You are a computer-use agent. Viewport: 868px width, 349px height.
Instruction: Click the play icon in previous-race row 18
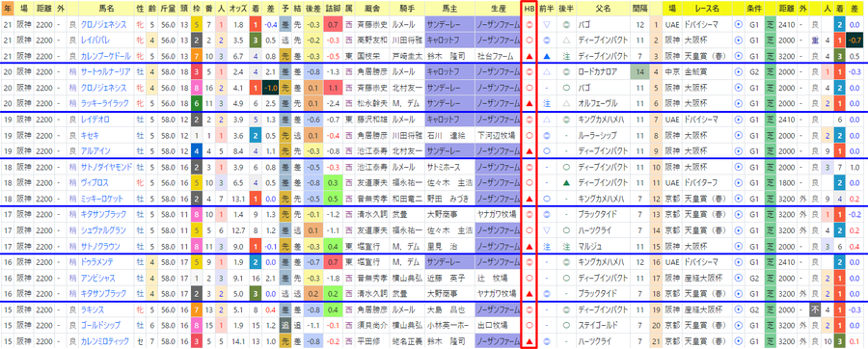pos(738,294)
